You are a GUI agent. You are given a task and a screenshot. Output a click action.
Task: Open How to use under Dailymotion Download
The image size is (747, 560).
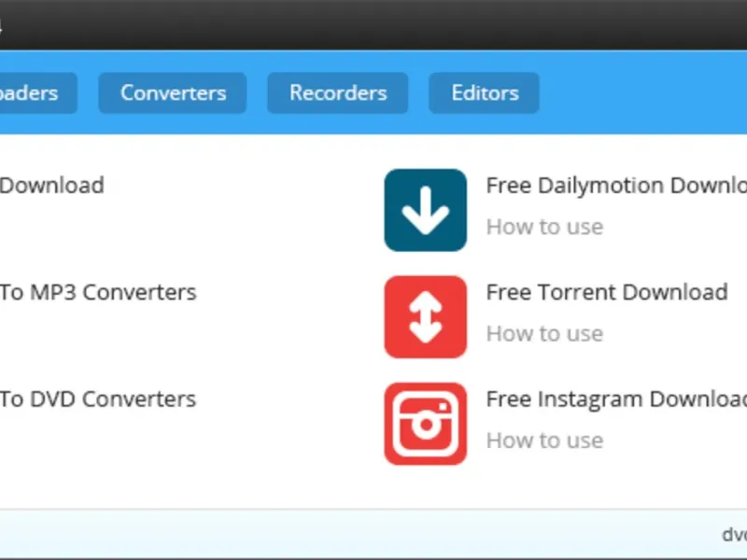(x=544, y=227)
